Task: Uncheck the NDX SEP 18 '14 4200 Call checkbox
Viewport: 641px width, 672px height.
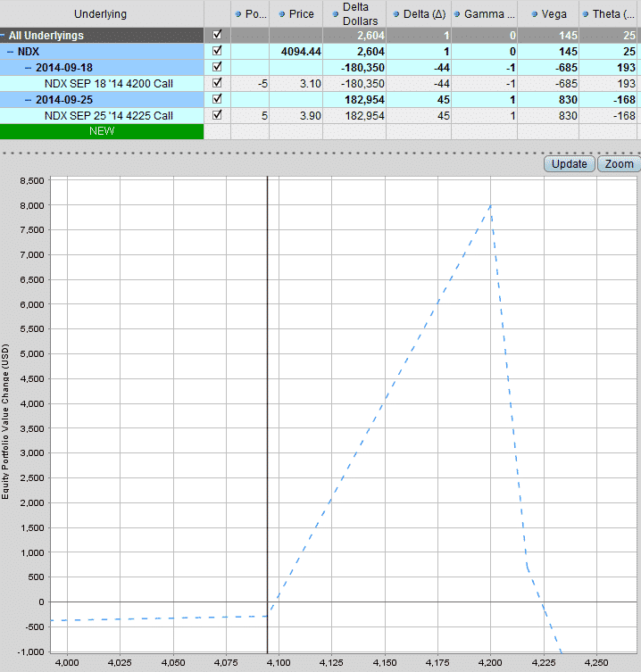Action: [x=217, y=82]
